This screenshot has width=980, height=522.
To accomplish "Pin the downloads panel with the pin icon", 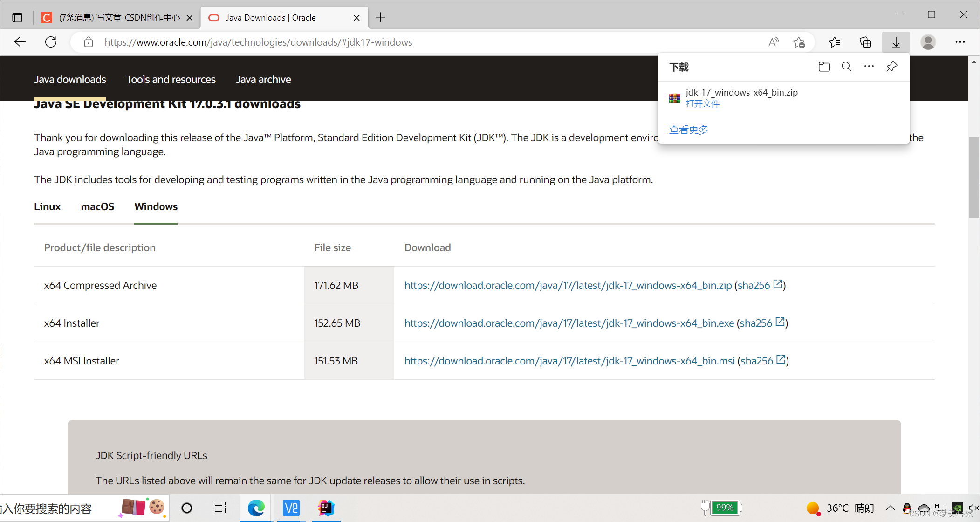I will [891, 67].
